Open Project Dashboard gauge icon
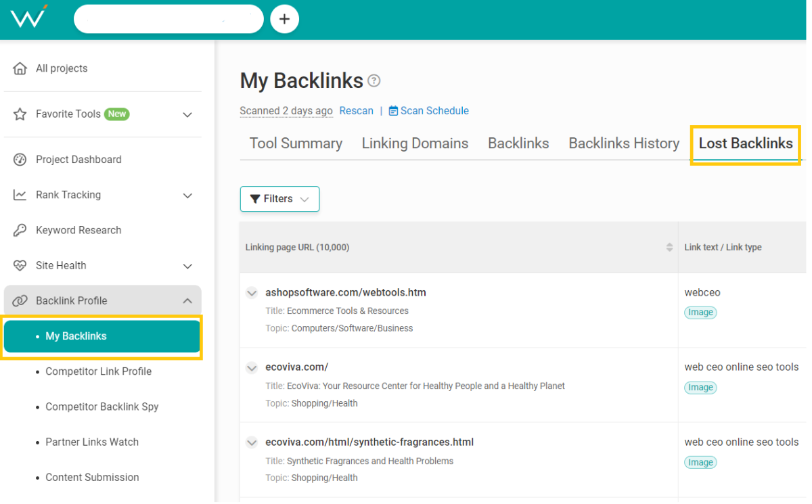The height and width of the screenshot is (504, 812). coord(20,160)
